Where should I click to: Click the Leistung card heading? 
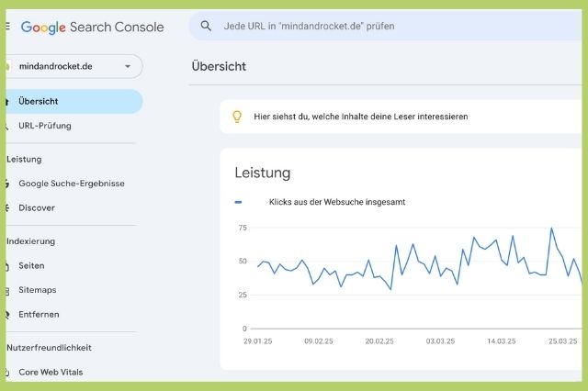coord(263,173)
